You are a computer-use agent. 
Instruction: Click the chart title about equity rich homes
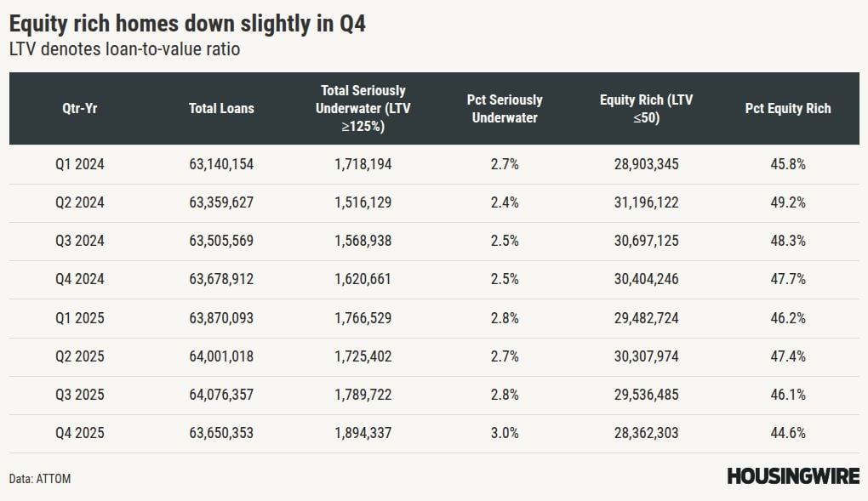pos(187,23)
